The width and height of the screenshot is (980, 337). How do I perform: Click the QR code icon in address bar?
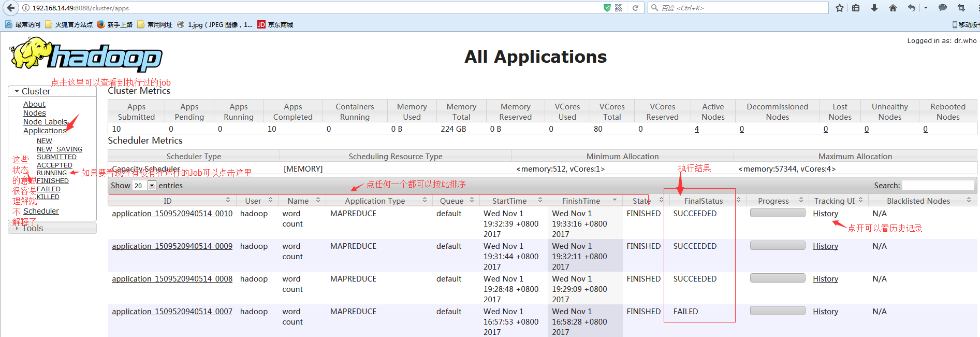click(x=619, y=8)
